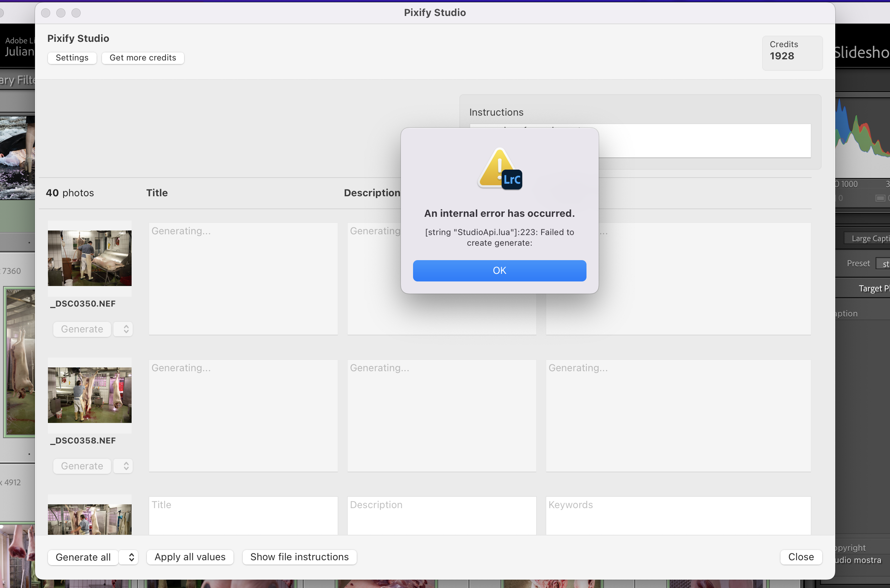Click the empty Title input field
The height and width of the screenshot is (588, 890).
tap(243, 515)
